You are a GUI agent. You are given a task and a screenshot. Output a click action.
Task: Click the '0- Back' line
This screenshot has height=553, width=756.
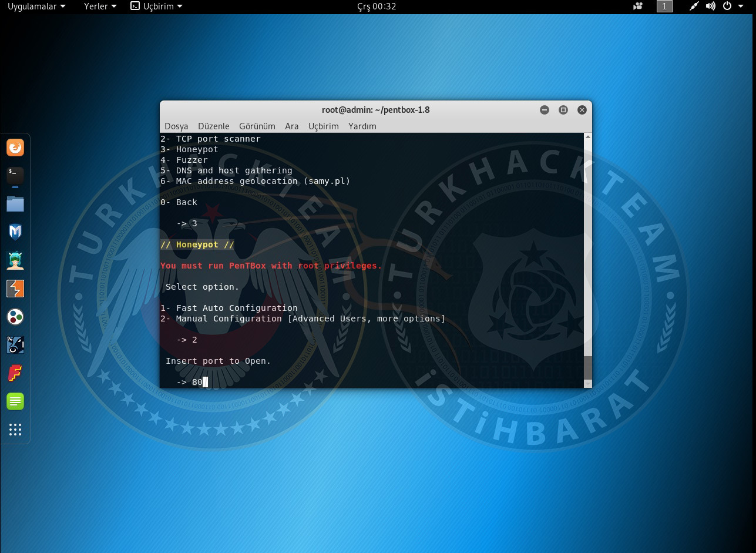[x=179, y=202]
